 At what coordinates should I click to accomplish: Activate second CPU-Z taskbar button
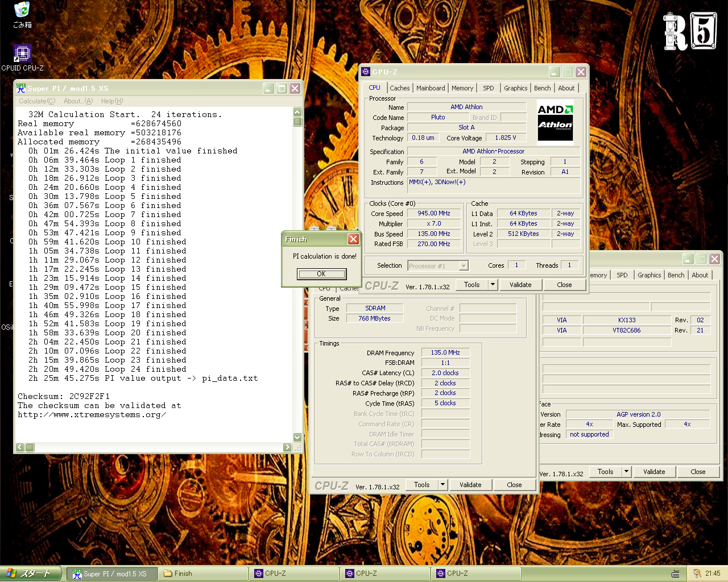pyautogui.click(x=385, y=573)
